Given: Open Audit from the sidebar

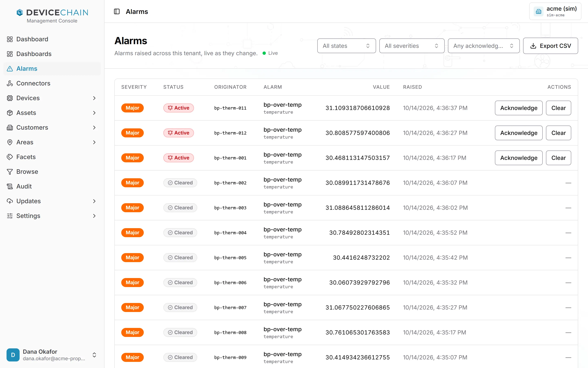Looking at the screenshot, I should pos(52,186).
